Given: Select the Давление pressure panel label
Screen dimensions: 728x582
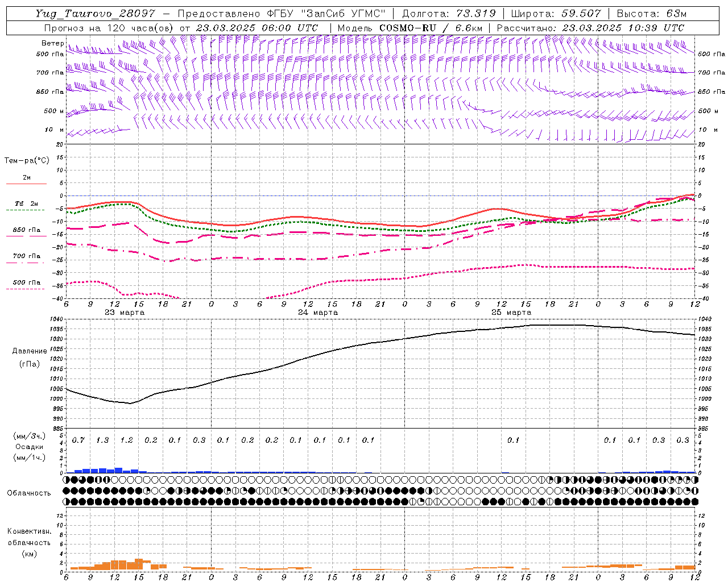Looking at the screenshot, I should (30, 351).
